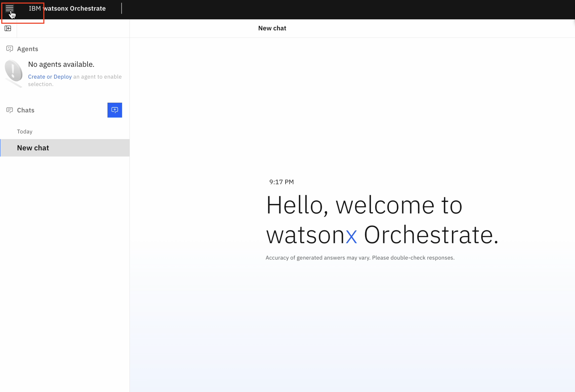The height and width of the screenshot is (392, 575).
Task: Open the Create or Deploy link
Action: click(x=50, y=77)
